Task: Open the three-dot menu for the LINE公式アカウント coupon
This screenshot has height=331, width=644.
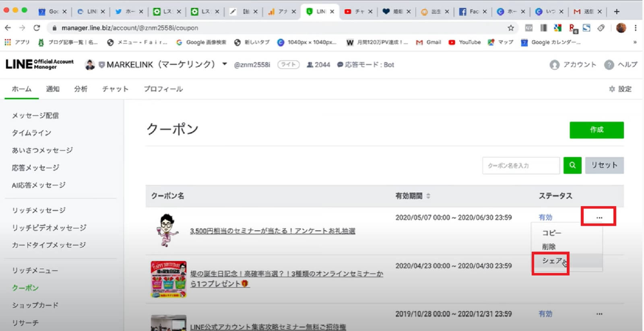Action: (x=599, y=314)
